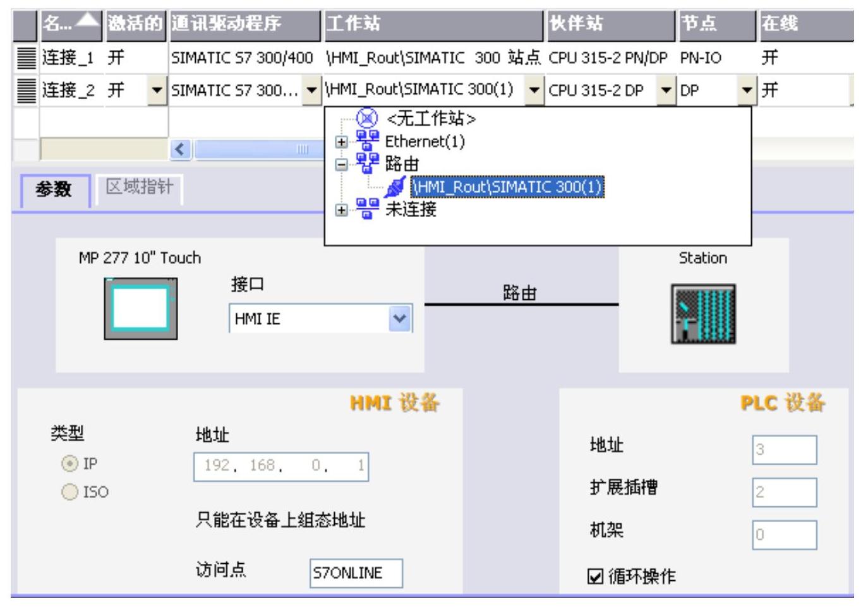Click the CPU 315-2 PN/DP cell
The width and height of the screenshot is (868, 608).
click(611, 58)
